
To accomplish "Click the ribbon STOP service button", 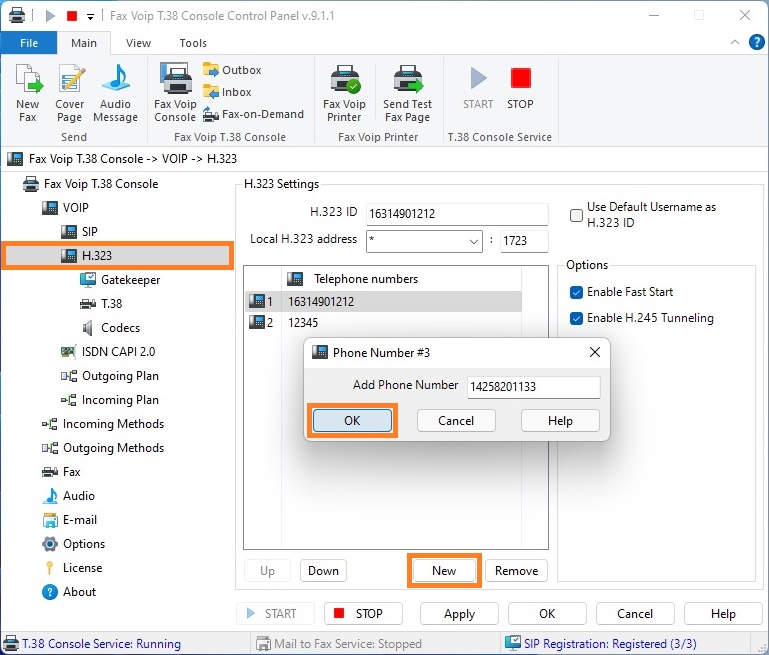I will click(x=520, y=89).
